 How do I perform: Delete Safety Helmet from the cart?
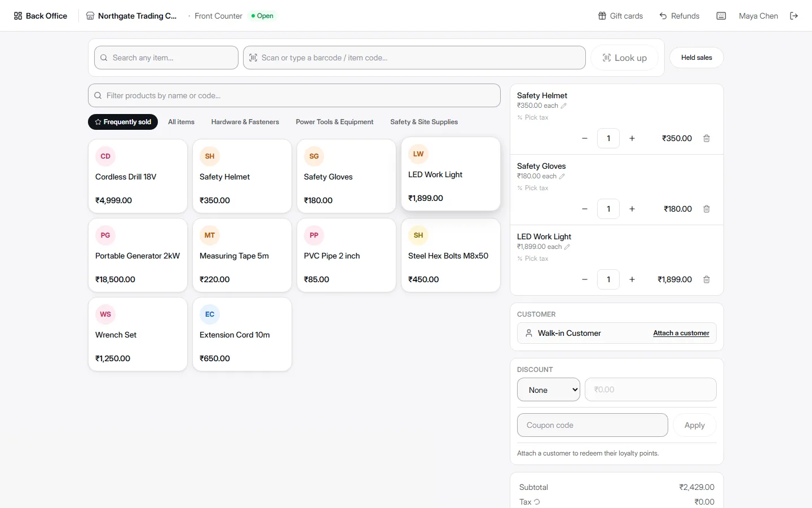coord(707,138)
